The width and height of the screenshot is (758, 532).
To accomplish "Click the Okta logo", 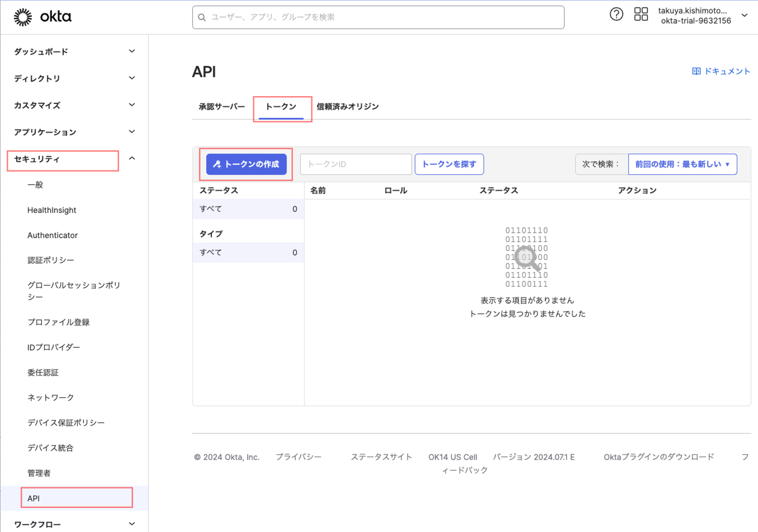I will pyautogui.click(x=41, y=16).
